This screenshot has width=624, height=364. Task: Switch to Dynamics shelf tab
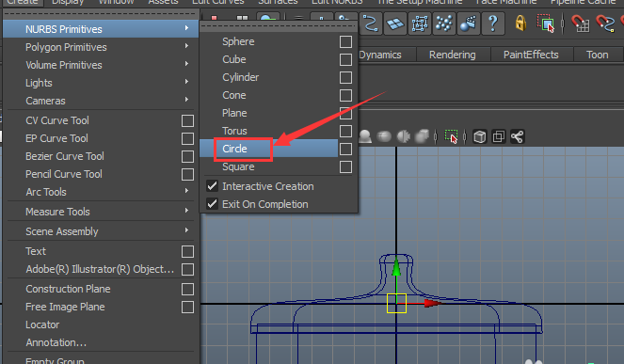point(379,55)
